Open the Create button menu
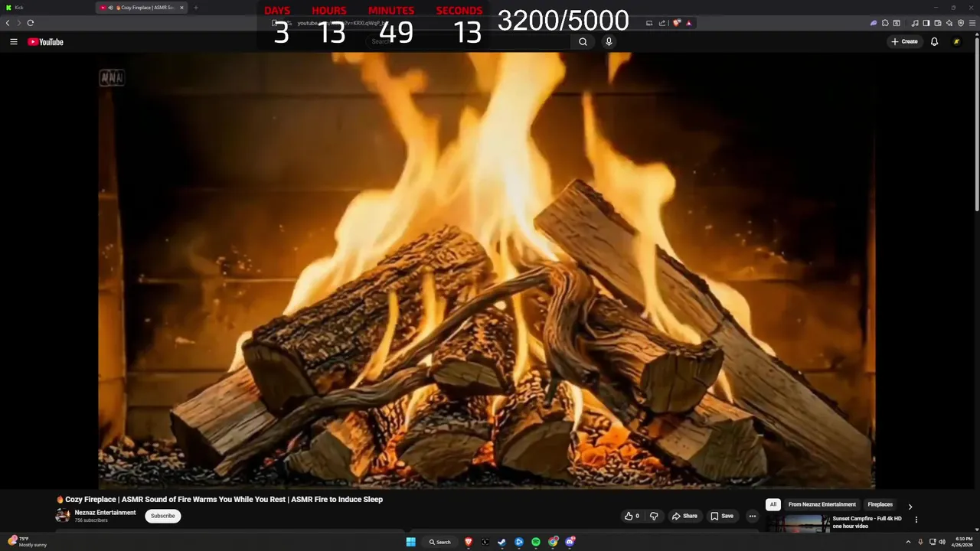This screenshot has height=551, width=980. [x=904, y=42]
